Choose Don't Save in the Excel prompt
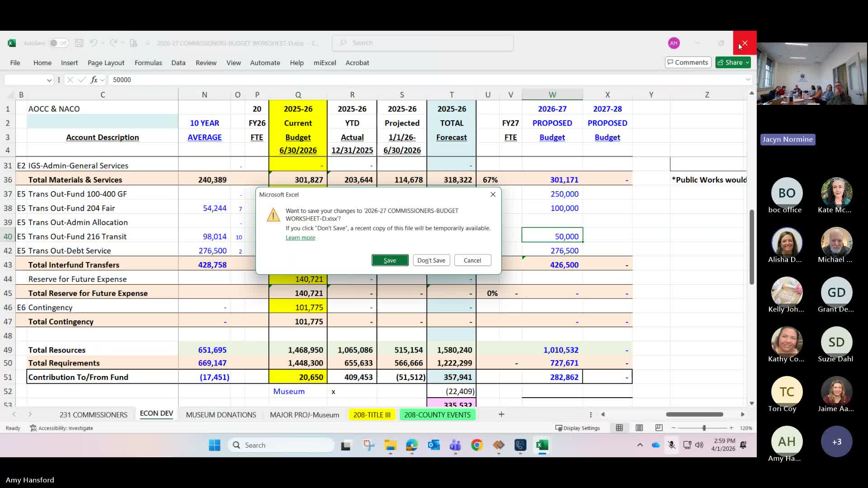The image size is (868, 488). click(x=431, y=260)
